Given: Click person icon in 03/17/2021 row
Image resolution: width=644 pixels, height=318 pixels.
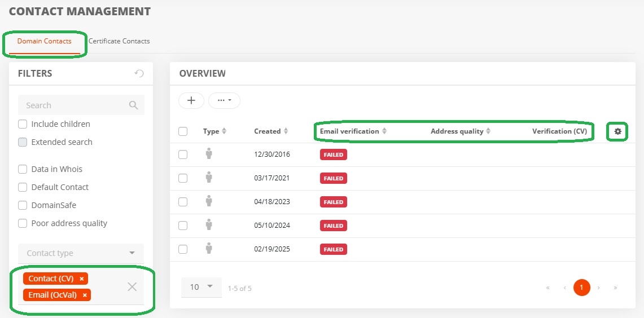Looking at the screenshot, I should pyautogui.click(x=209, y=178).
